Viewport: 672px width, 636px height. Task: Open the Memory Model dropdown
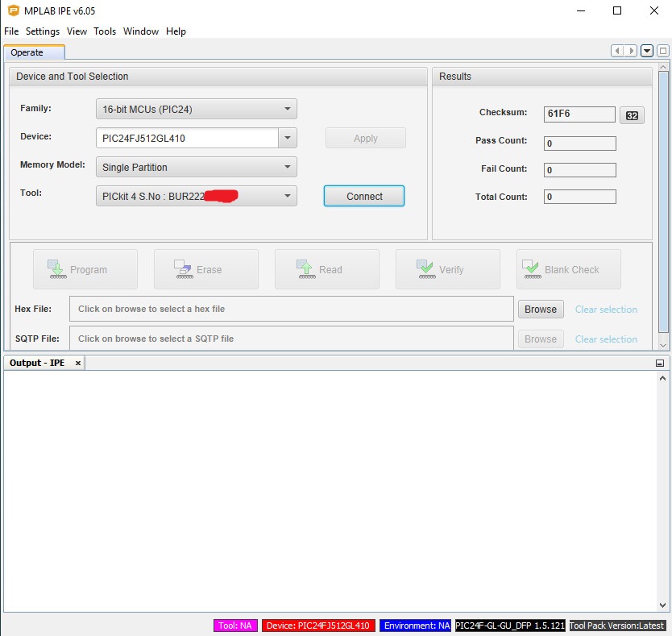pyautogui.click(x=196, y=168)
